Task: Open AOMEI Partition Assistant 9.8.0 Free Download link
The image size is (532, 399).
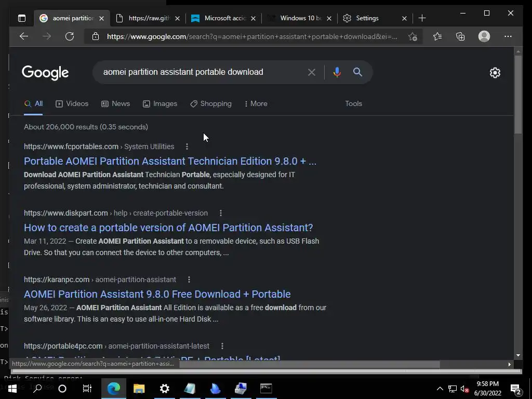Action: [x=157, y=294]
